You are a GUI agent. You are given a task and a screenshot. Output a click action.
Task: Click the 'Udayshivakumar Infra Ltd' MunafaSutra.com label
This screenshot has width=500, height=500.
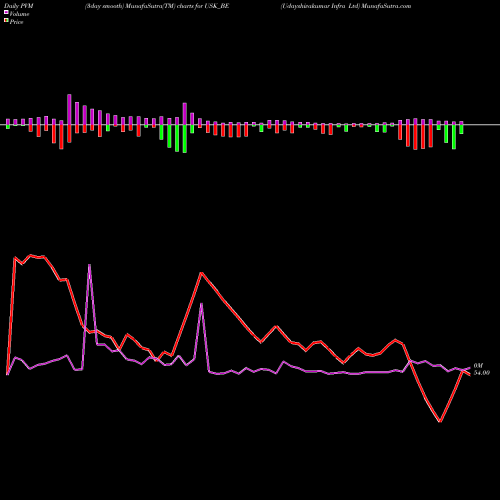(346, 6)
